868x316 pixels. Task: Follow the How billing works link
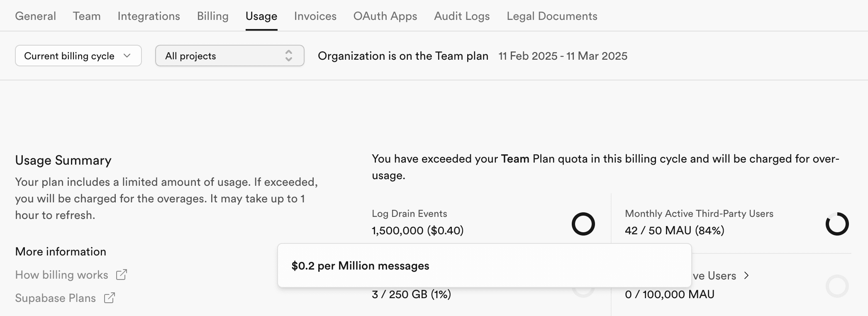click(61, 275)
